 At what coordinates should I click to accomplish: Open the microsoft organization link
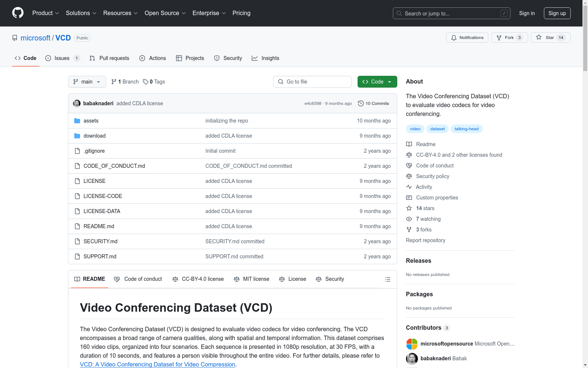pyautogui.click(x=35, y=38)
